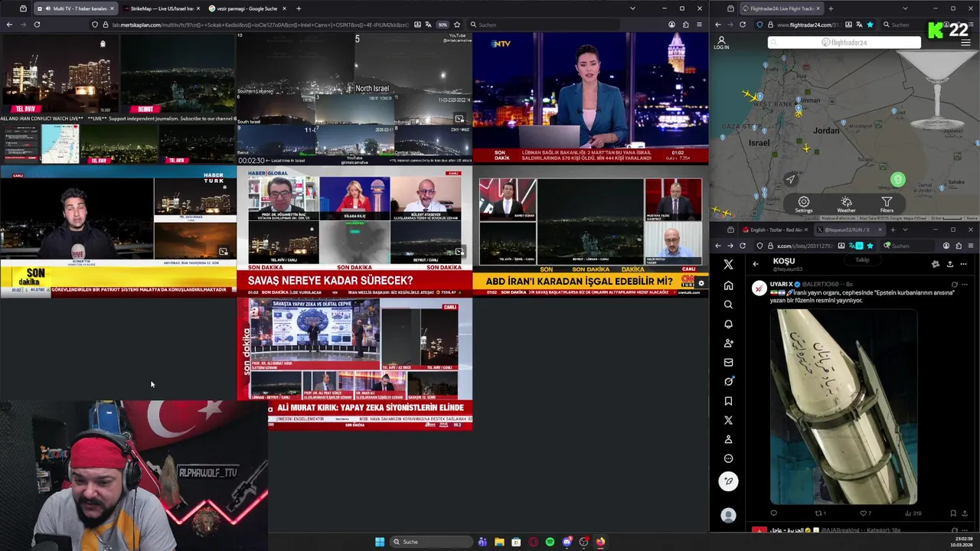This screenshot has height=551, width=980.
Task: Open extensions menu in X browser toolbar
Action: coord(958,246)
